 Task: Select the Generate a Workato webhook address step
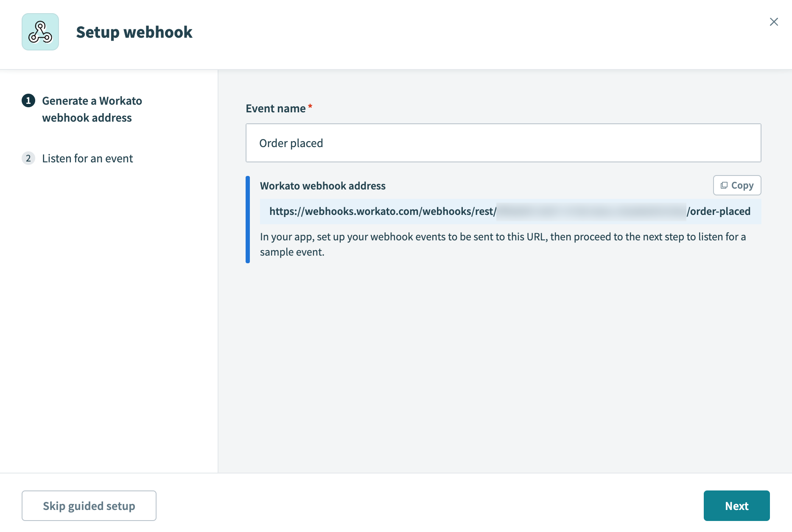92,109
